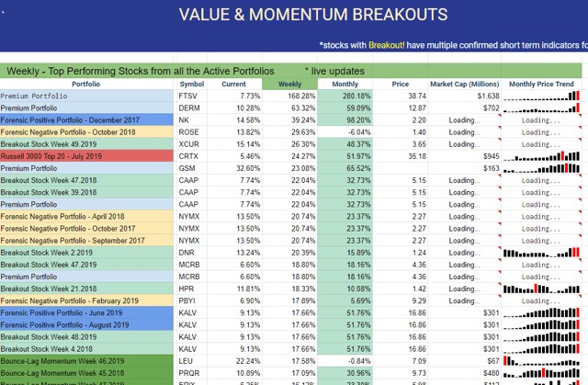The height and width of the screenshot is (385, 588).
Task: Select the 280.18% monthly value
Action: (x=345, y=96)
